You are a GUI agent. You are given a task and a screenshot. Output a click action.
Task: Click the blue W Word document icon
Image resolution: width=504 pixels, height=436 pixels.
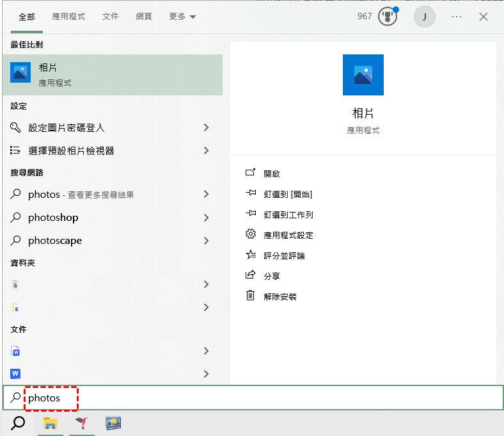click(15, 373)
